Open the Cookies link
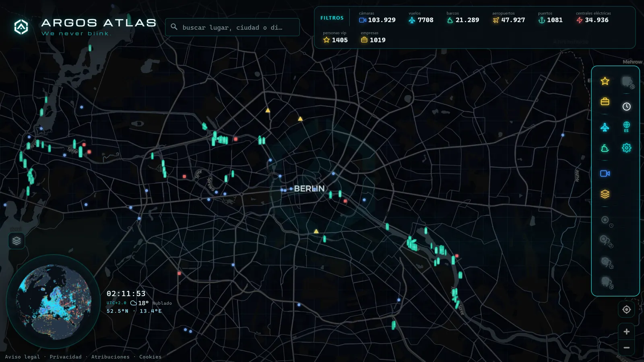Image resolution: width=644 pixels, height=362 pixels. point(150,357)
